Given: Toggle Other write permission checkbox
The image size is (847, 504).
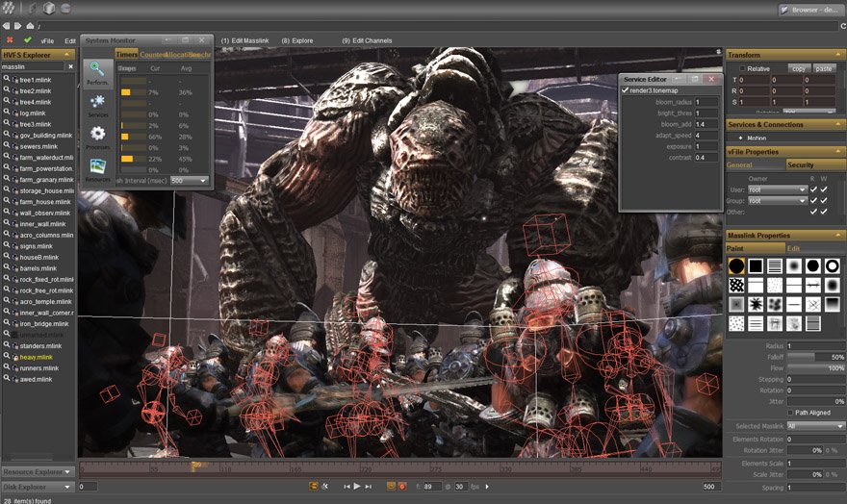Looking at the screenshot, I should pyautogui.click(x=824, y=212).
